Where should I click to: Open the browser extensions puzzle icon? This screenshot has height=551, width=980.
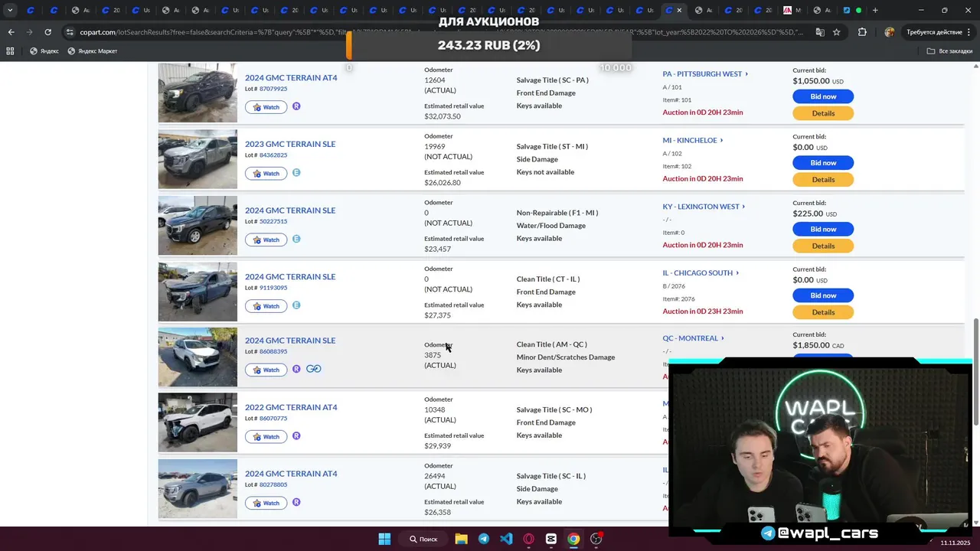click(x=862, y=32)
